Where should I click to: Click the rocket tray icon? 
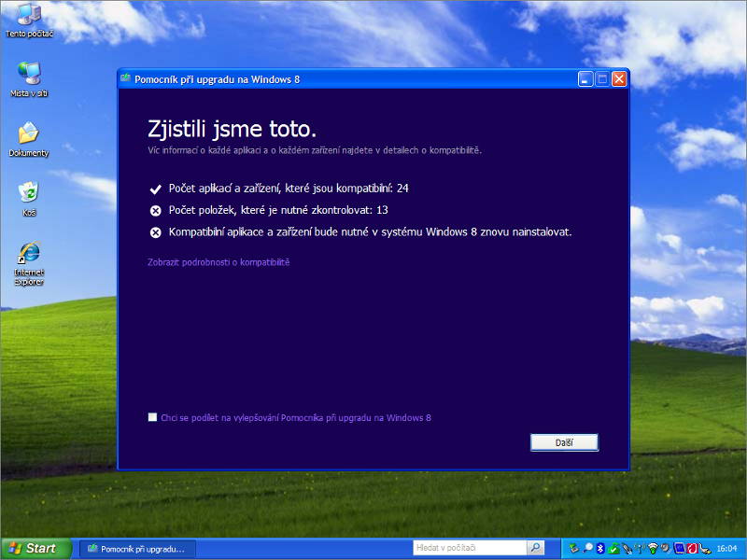coord(627,549)
